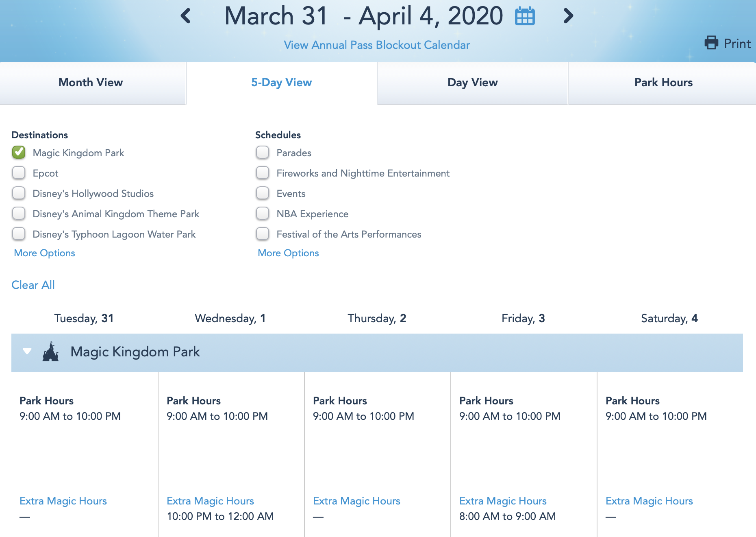Image resolution: width=756 pixels, height=537 pixels.
Task: Click the printer icon
Action: 711,43
